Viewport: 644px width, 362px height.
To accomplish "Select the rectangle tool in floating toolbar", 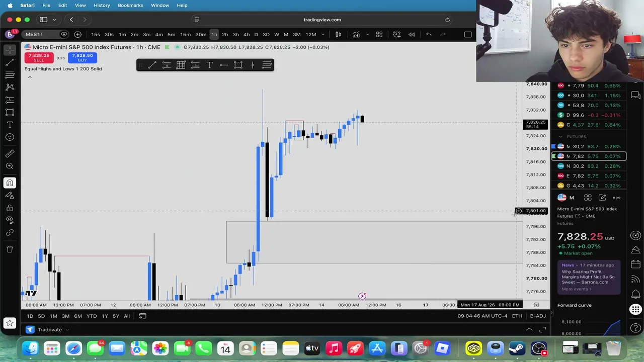I will (238, 65).
